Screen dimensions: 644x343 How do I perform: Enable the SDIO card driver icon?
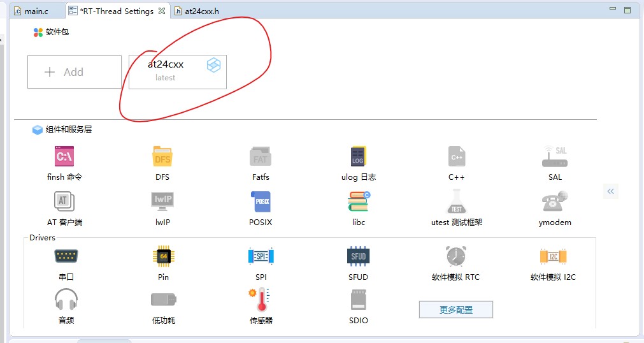(359, 300)
